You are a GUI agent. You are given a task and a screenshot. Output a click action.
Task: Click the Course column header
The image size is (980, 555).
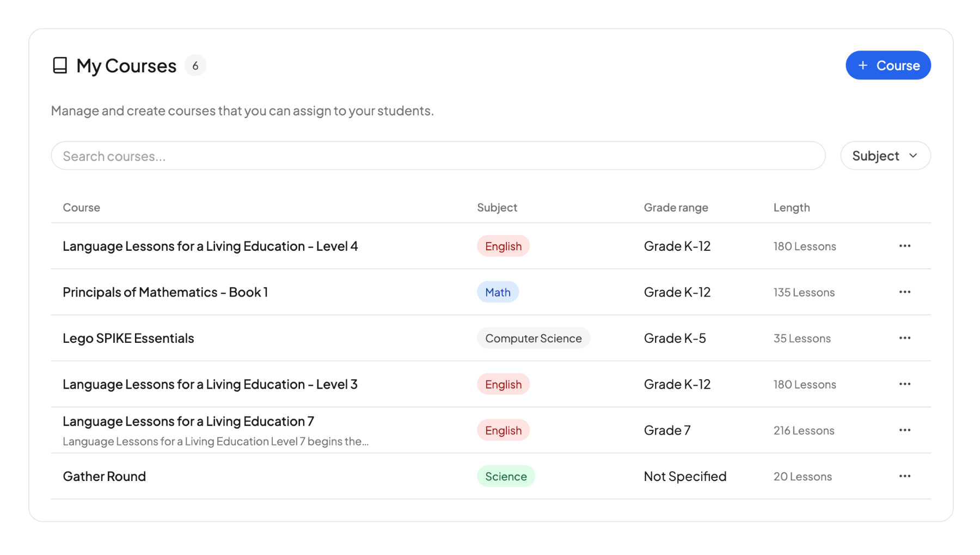click(82, 207)
